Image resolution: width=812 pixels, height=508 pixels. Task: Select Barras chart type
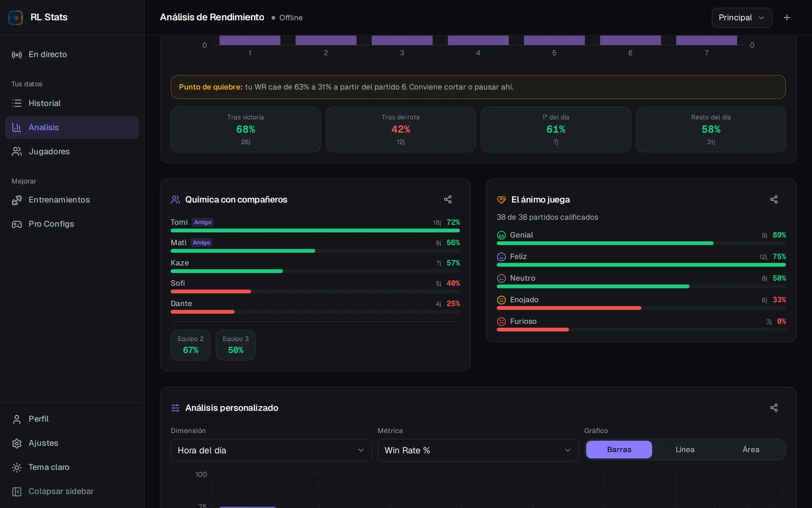(619, 450)
